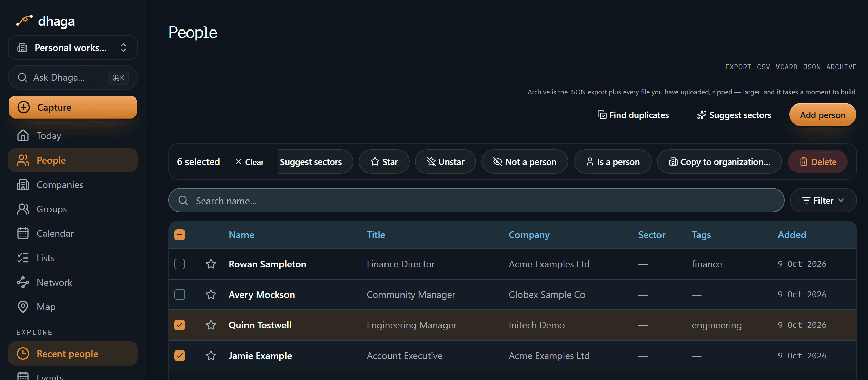Click the Delete trash icon
The height and width of the screenshot is (380, 868).
point(803,162)
